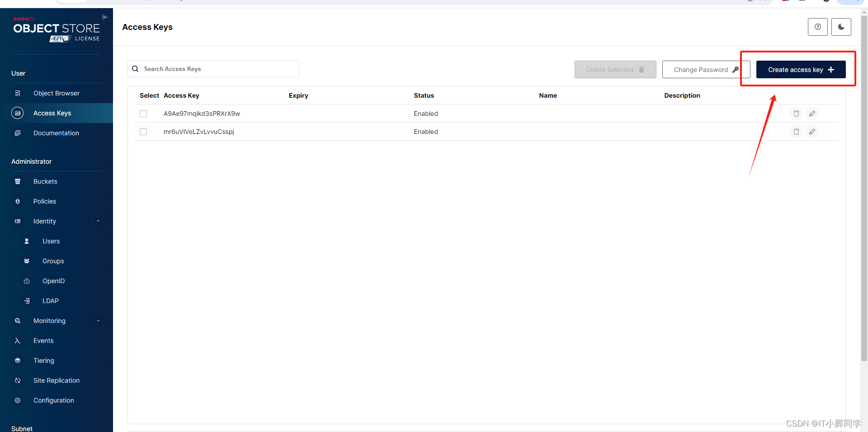Click the Access Keys sidebar icon
This screenshot has height=432, width=868.
click(x=18, y=113)
